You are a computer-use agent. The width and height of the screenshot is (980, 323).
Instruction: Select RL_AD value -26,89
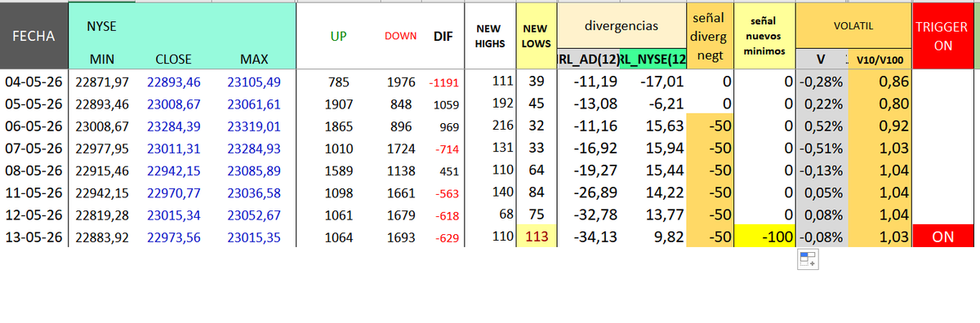point(595,193)
